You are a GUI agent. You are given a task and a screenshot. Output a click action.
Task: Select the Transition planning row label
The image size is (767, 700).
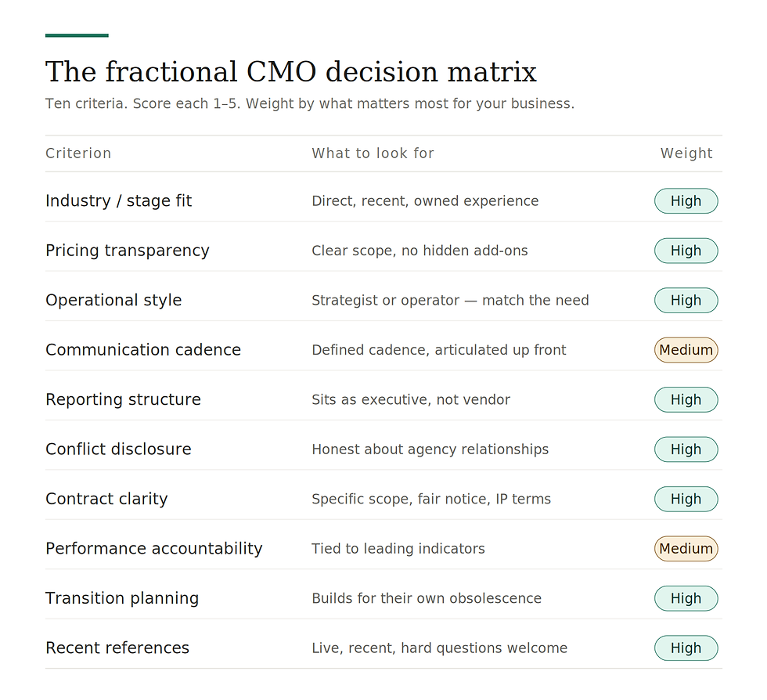(122, 599)
